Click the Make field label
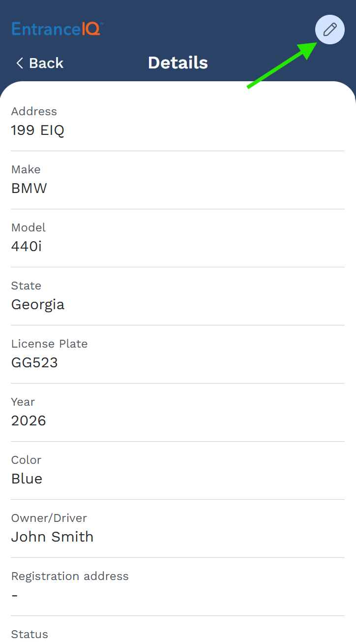 click(26, 169)
